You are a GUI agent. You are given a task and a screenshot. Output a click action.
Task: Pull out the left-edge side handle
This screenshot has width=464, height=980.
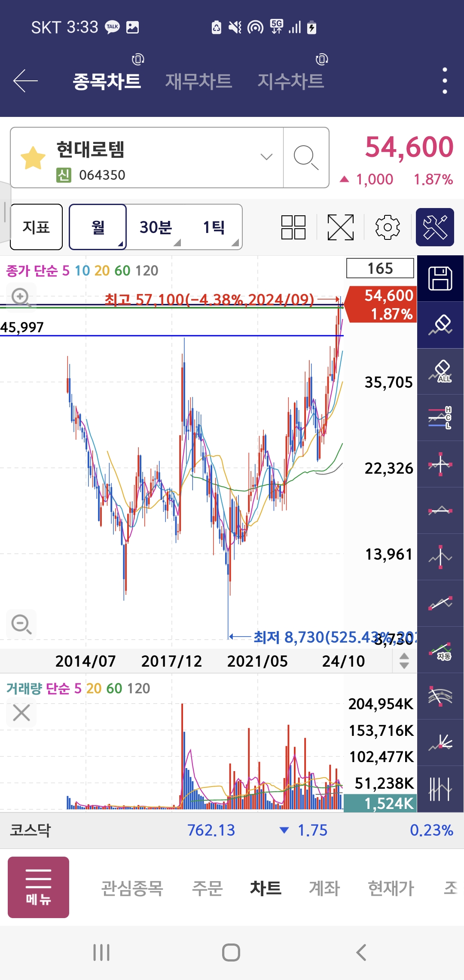tap(4, 212)
